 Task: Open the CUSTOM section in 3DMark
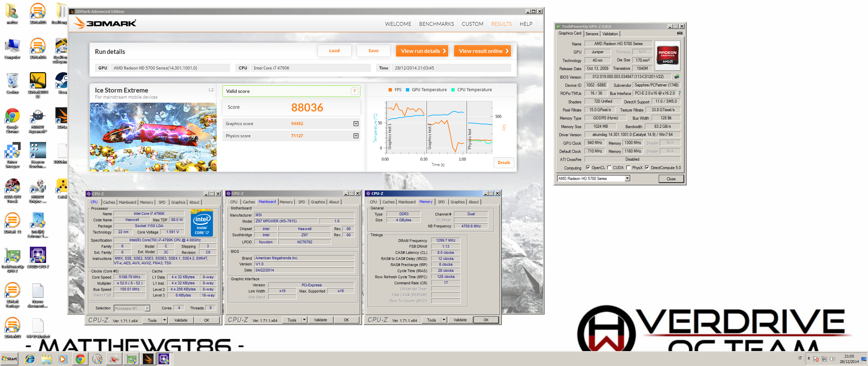[x=472, y=24]
